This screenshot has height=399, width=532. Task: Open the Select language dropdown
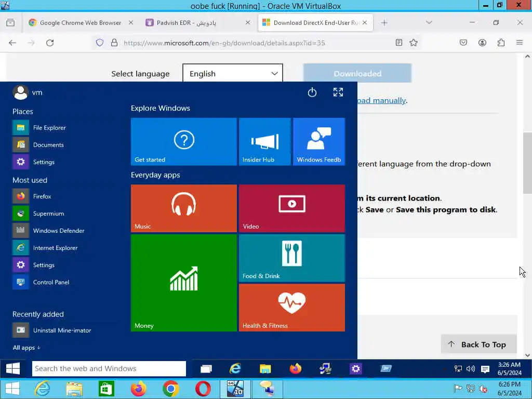233,73
